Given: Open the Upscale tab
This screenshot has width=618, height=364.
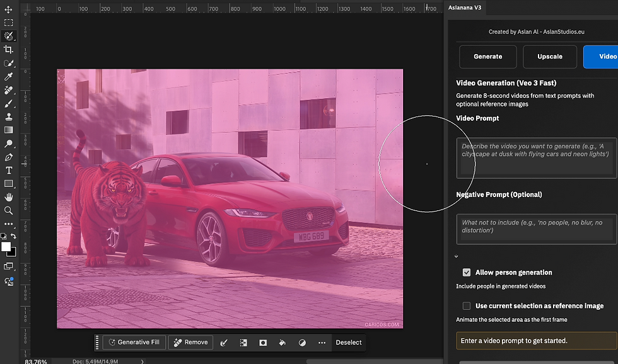Looking at the screenshot, I should click(549, 57).
